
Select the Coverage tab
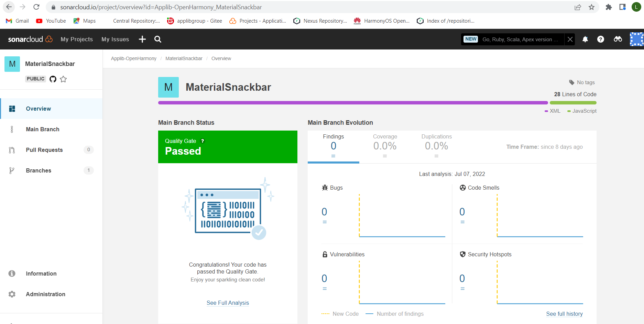pyautogui.click(x=385, y=147)
